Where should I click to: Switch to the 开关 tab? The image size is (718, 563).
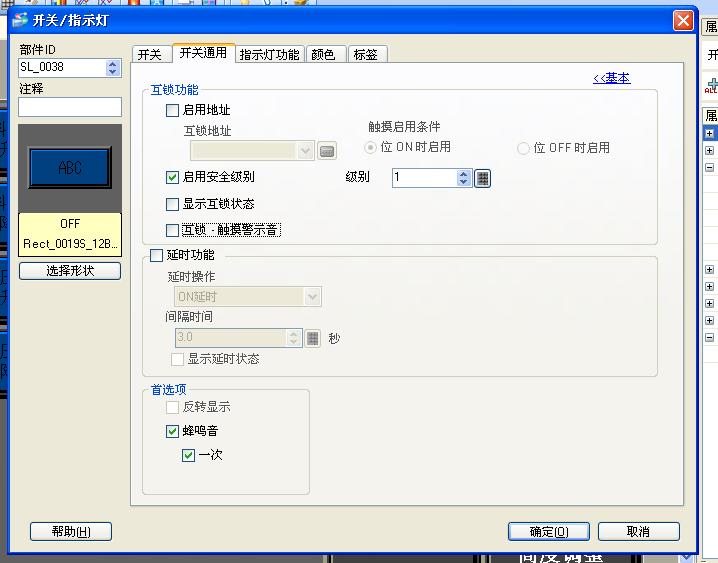click(149, 54)
